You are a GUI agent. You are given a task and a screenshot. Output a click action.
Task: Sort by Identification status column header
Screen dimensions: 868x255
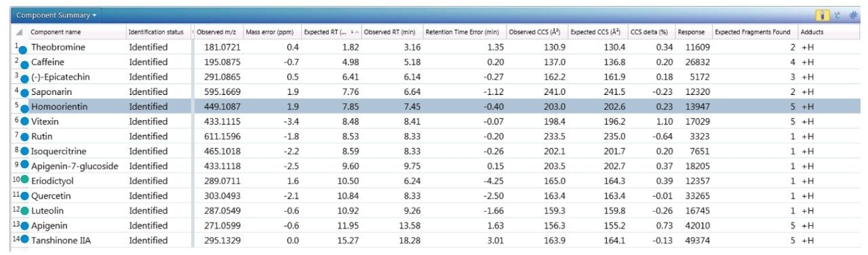pos(155,33)
